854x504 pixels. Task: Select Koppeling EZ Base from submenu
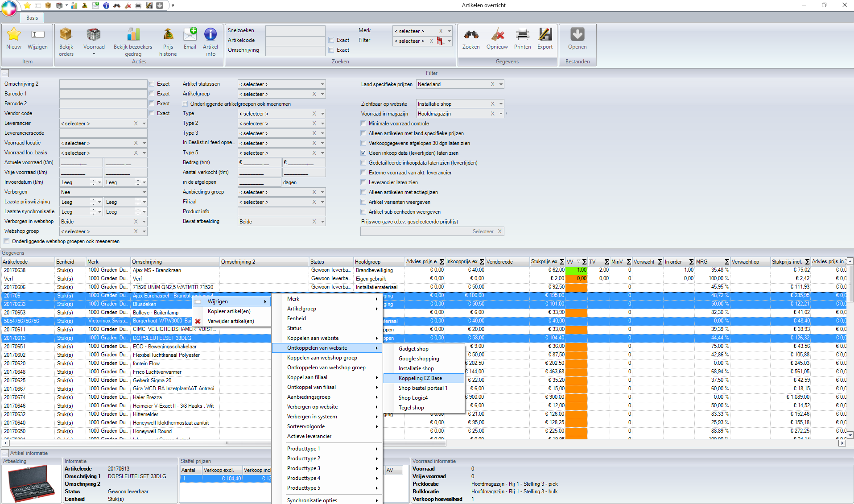point(420,378)
